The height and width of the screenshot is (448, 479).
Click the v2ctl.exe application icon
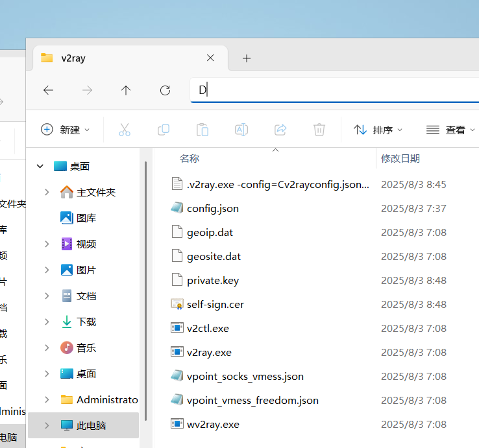(177, 328)
